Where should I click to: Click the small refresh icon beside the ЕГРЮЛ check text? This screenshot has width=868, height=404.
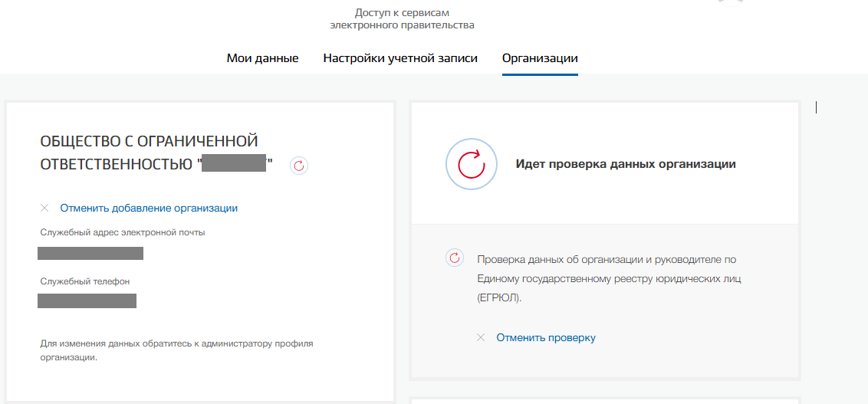(x=455, y=258)
